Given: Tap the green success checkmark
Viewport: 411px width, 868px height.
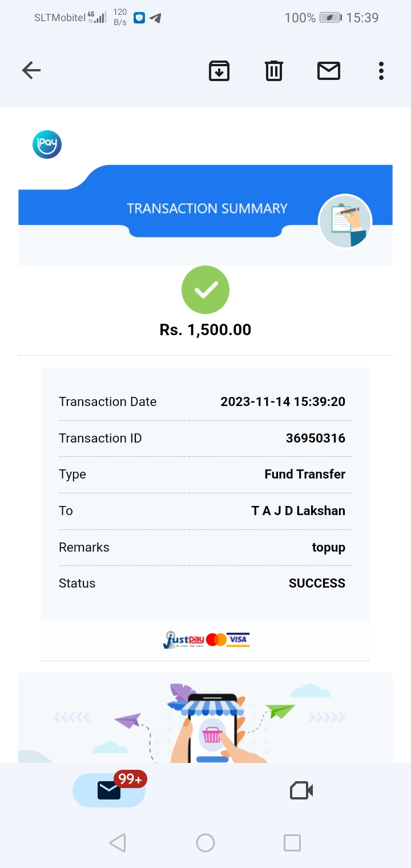Looking at the screenshot, I should coord(205,290).
